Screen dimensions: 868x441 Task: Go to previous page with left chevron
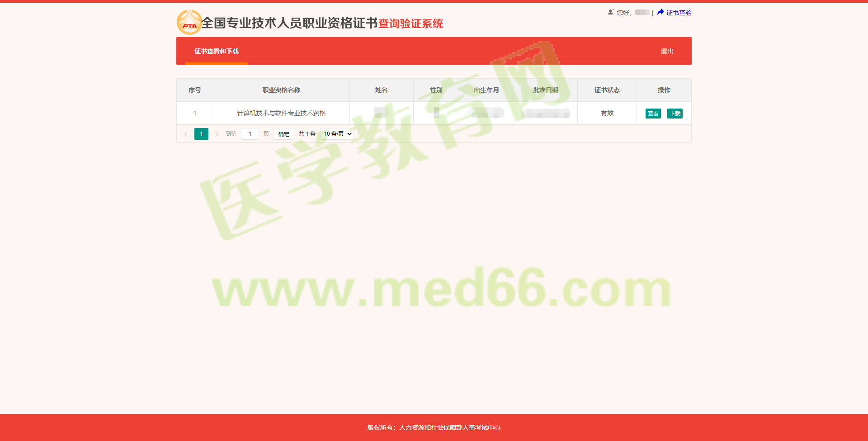pos(186,134)
